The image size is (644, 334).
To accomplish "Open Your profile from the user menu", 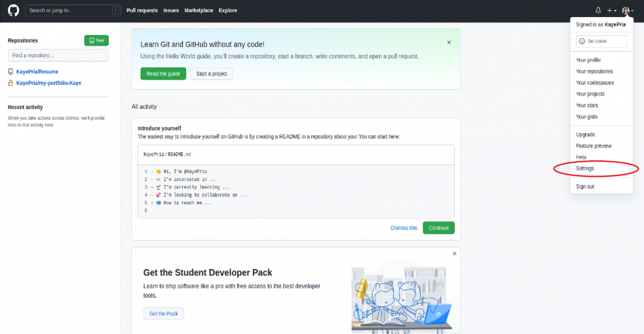I will coord(588,60).
